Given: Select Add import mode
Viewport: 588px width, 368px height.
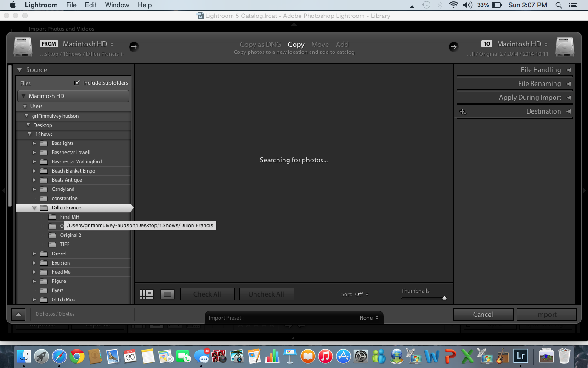Looking at the screenshot, I should pos(342,45).
